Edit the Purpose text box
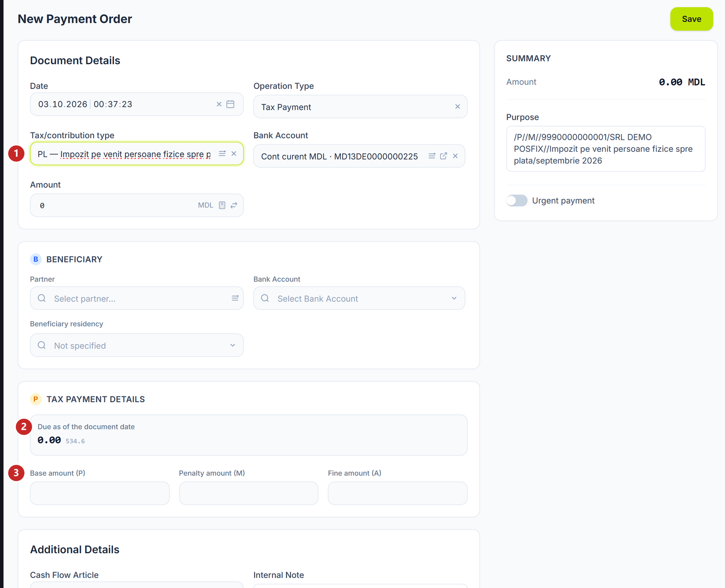Viewport: 725px width, 588px height. coord(606,149)
